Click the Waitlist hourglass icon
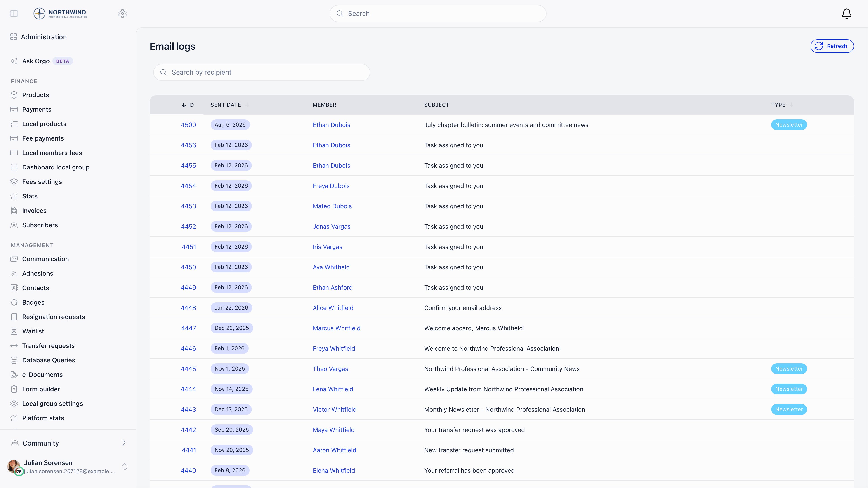This screenshot has height=488, width=868. point(14,331)
